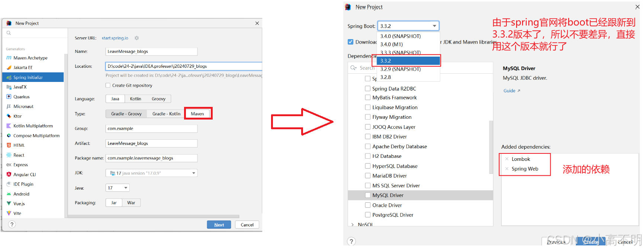Select Kotlin language option
Viewport: 644px width, 251px height.
coord(135,99)
